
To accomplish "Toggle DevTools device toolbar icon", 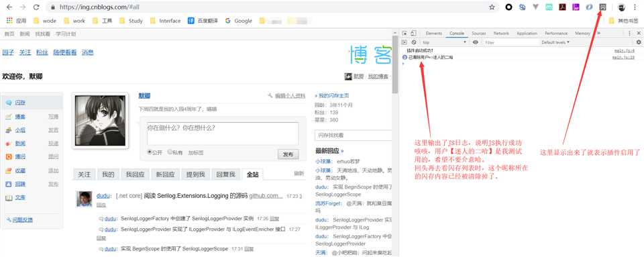I will [x=413, y=34].
